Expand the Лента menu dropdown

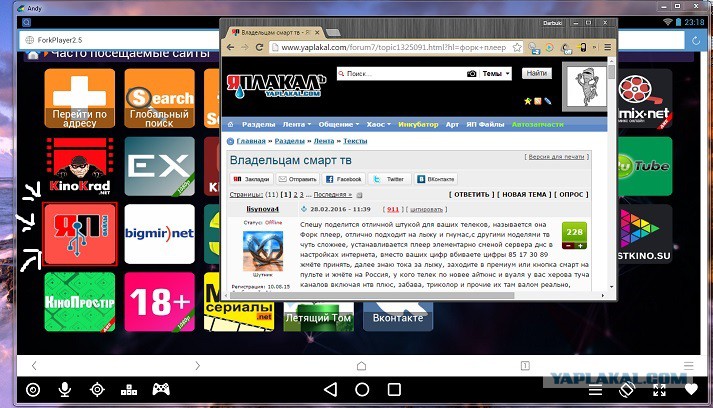[296, 124]
